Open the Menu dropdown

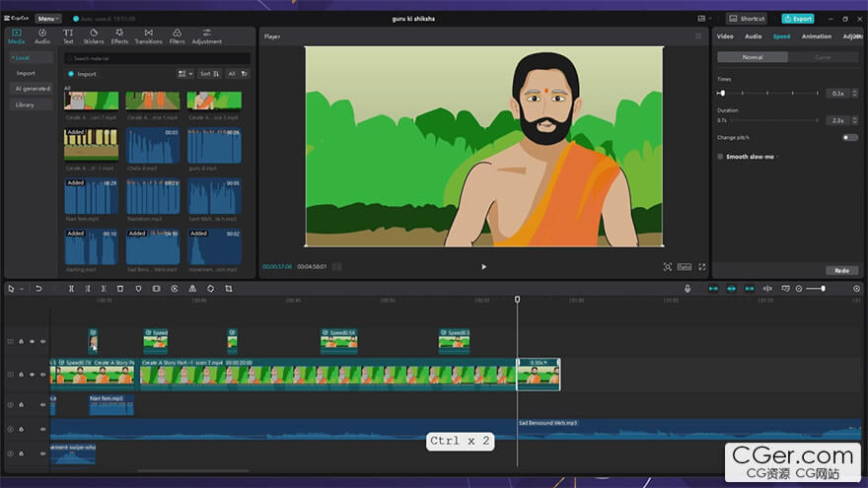coord(47,18)
